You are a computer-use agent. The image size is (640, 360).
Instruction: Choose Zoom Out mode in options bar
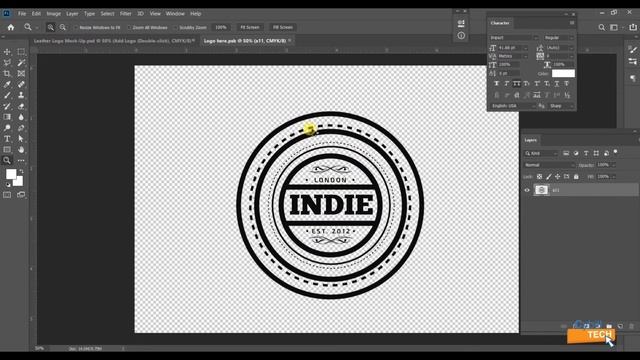pyautogui.click(x=63, y=27)
